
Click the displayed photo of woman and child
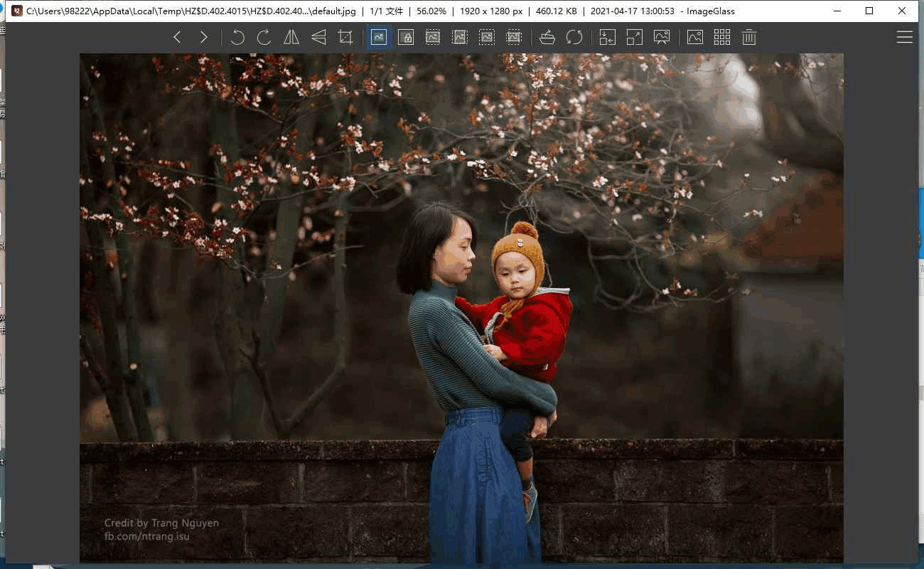(461, 308)
